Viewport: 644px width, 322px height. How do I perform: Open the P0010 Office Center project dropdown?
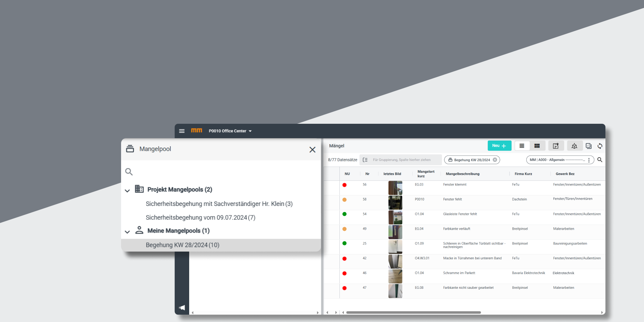click(230, 131)
